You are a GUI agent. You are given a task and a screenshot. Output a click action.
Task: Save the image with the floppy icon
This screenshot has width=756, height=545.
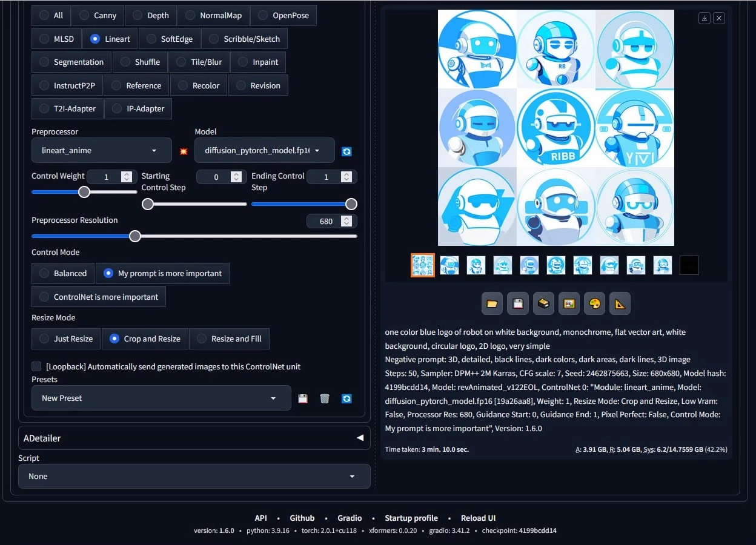(x=518, y=303)
